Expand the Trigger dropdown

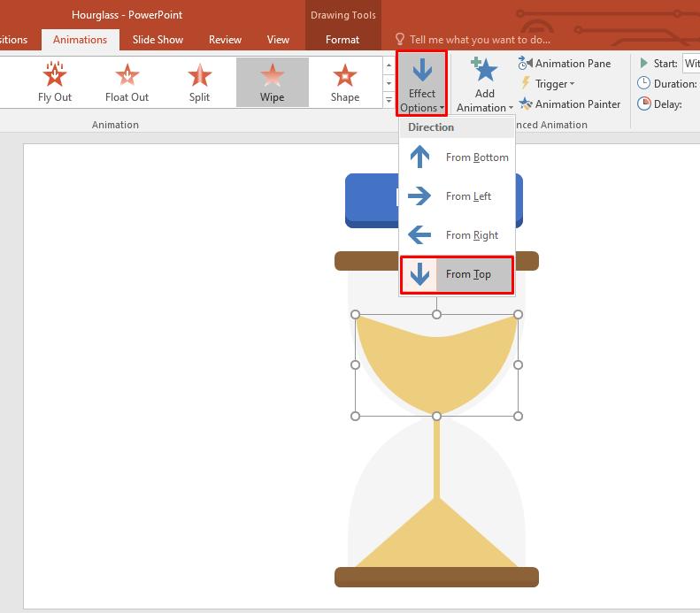pos(548,83)
